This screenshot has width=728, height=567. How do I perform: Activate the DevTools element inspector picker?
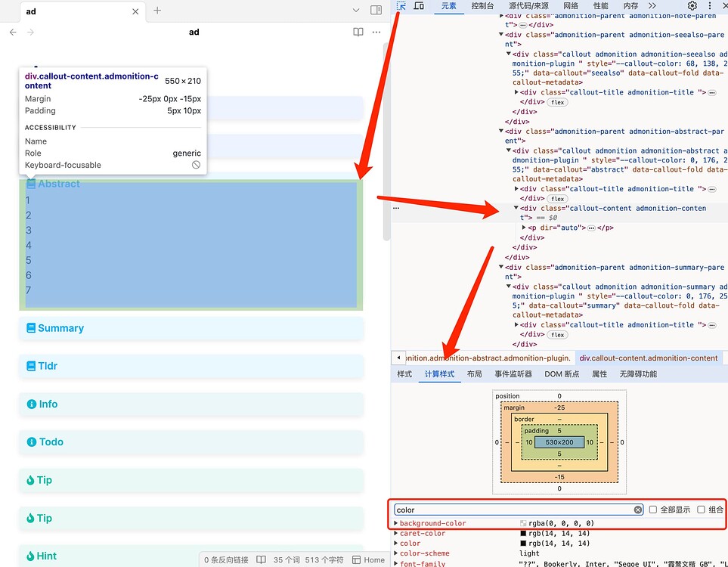point(401,6)
